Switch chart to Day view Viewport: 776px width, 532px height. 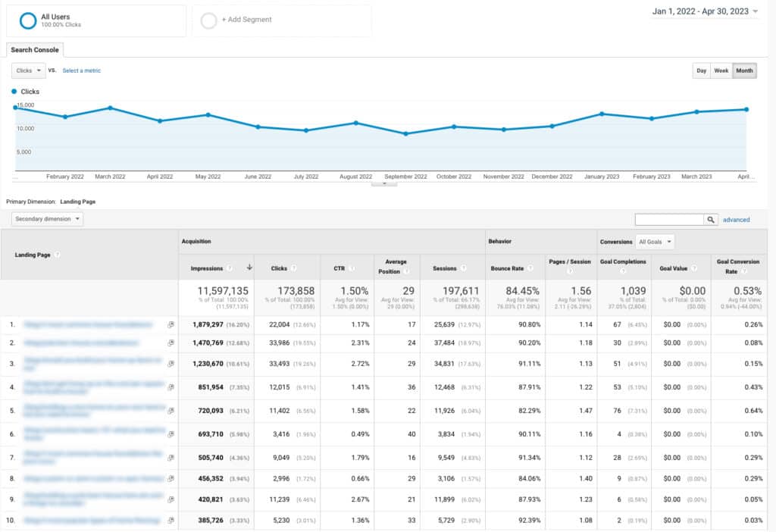tap(701, 70)
